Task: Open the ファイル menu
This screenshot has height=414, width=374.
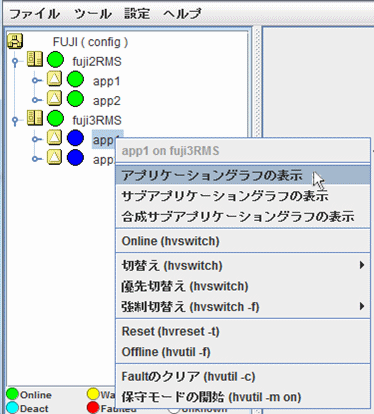Action: [x=34, y=14]
